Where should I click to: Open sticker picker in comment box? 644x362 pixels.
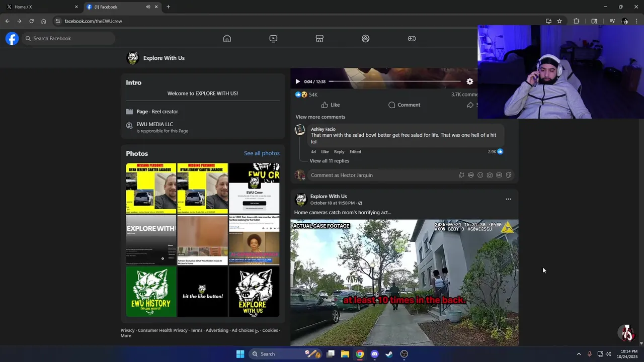pyautogui.click(x=509, y=175)
